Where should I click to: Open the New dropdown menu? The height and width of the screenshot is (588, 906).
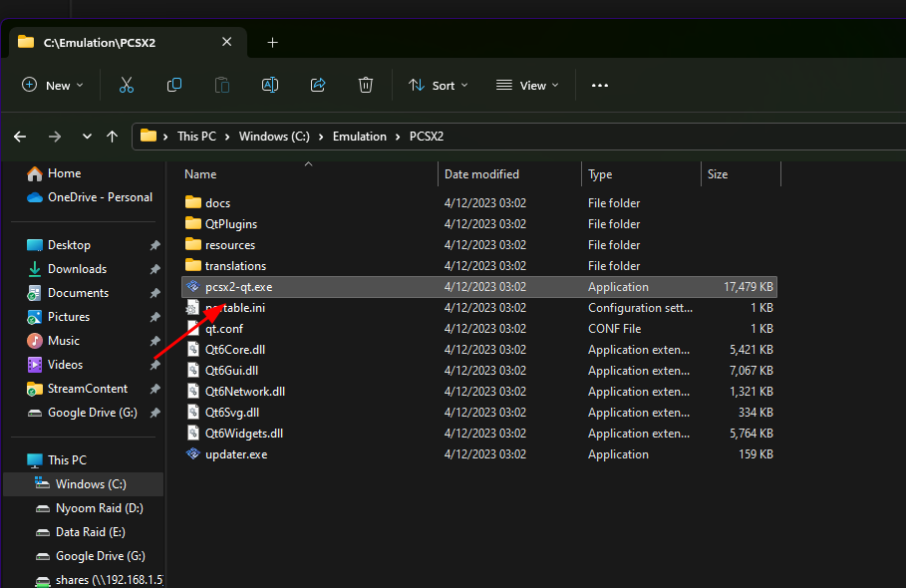(x=53, y=86)
